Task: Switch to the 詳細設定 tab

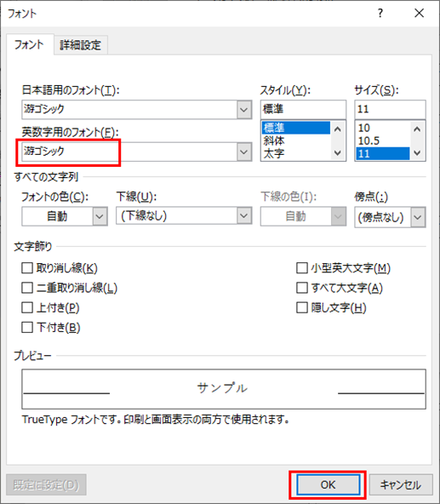Action: (80, 44)
